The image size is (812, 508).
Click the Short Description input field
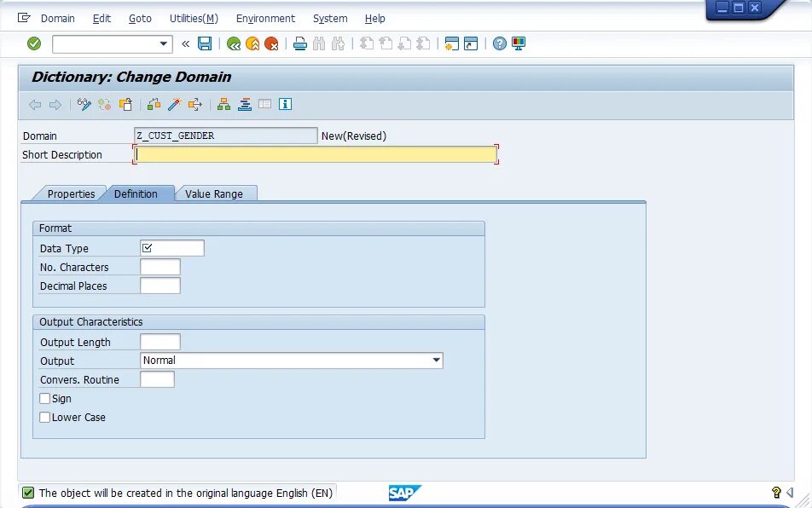pos(316,154)
